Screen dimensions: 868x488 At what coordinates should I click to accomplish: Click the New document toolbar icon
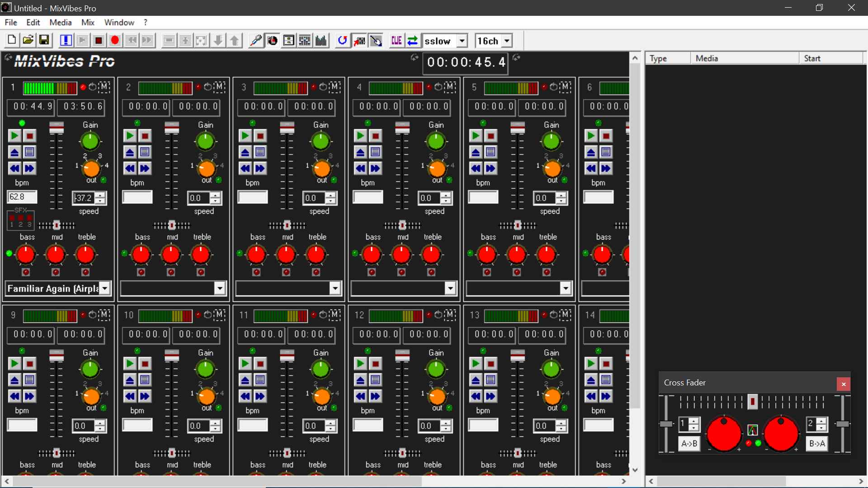12,41
